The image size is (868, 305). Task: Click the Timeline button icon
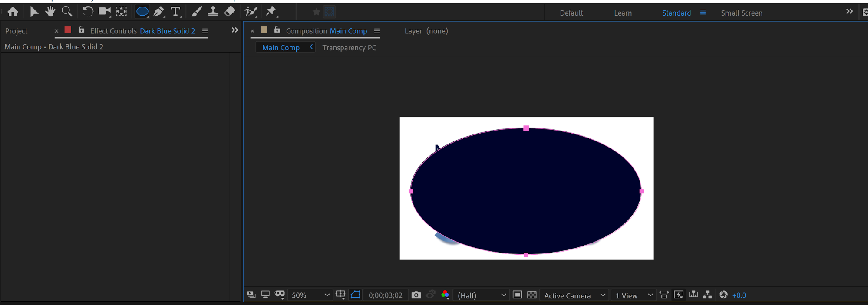693,295
